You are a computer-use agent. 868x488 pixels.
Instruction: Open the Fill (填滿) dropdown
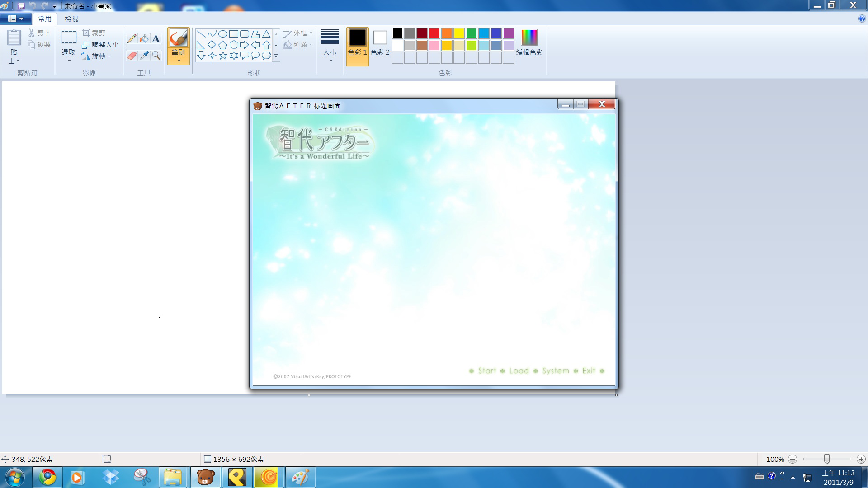tap(298, 45)
